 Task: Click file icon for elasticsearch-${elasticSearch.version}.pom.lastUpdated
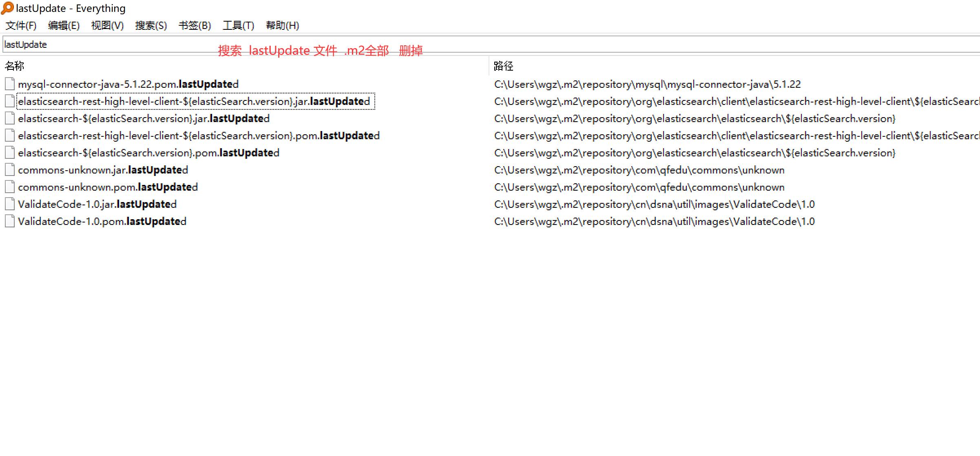(x=10, y=153)
